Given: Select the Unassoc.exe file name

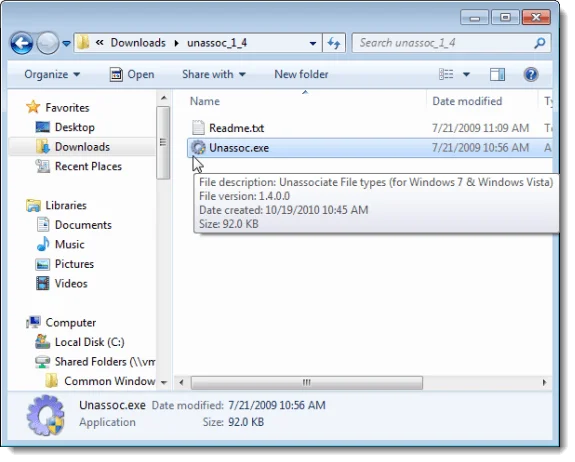Looking at the screenshot, I should [239, 148].
